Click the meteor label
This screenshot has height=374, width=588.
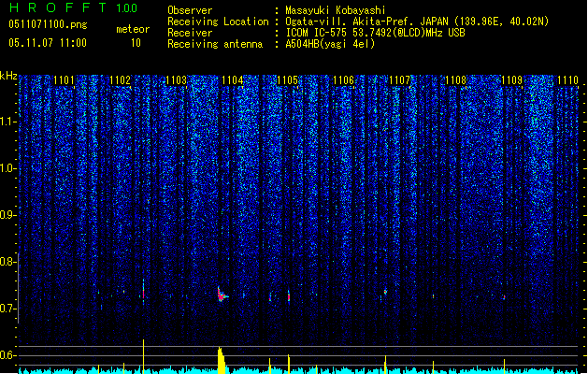(133, 29)
